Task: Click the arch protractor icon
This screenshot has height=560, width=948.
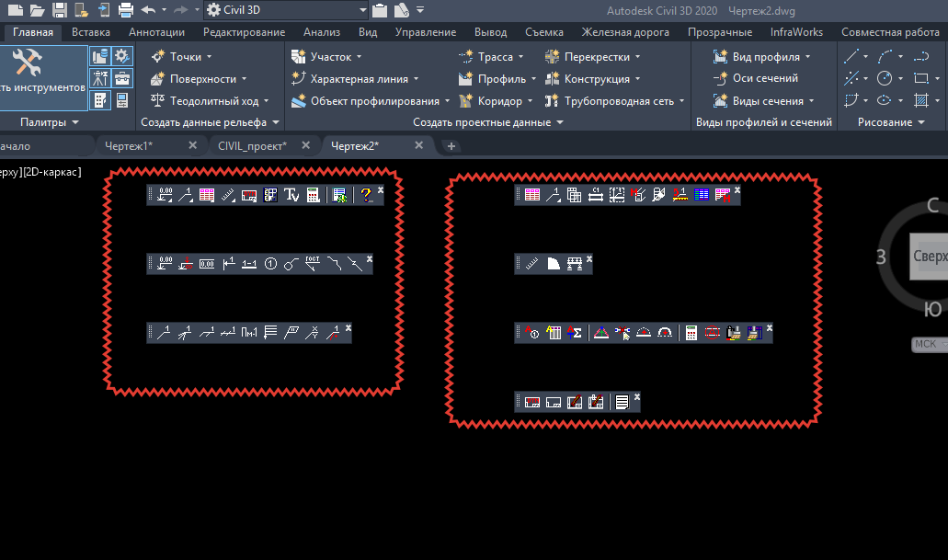Action: 665,333
